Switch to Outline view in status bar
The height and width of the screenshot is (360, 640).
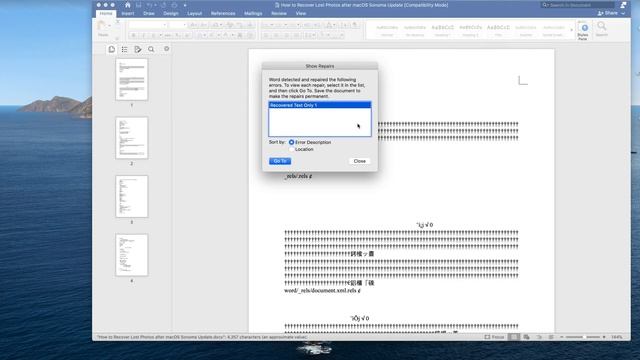[x=539, y=337]
